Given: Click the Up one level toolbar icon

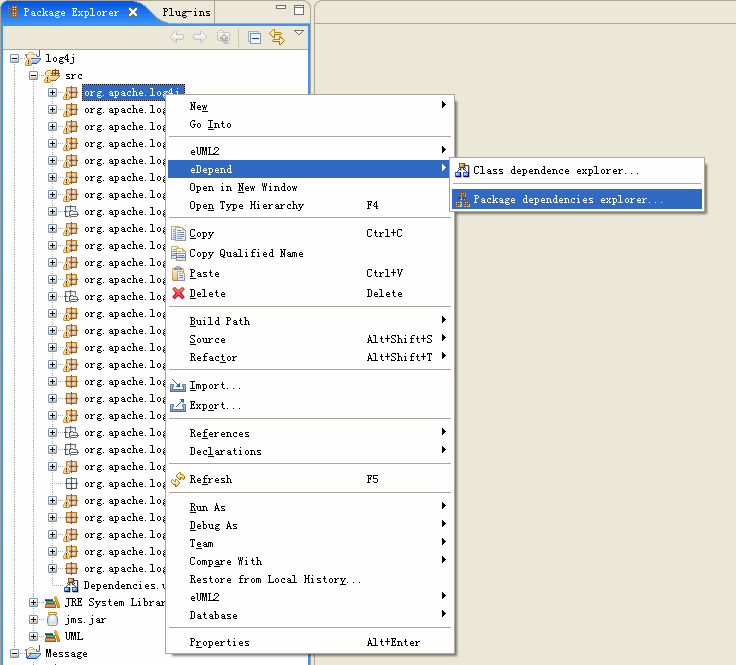Looking at the screenshot, I should click(x=223, y=37).
